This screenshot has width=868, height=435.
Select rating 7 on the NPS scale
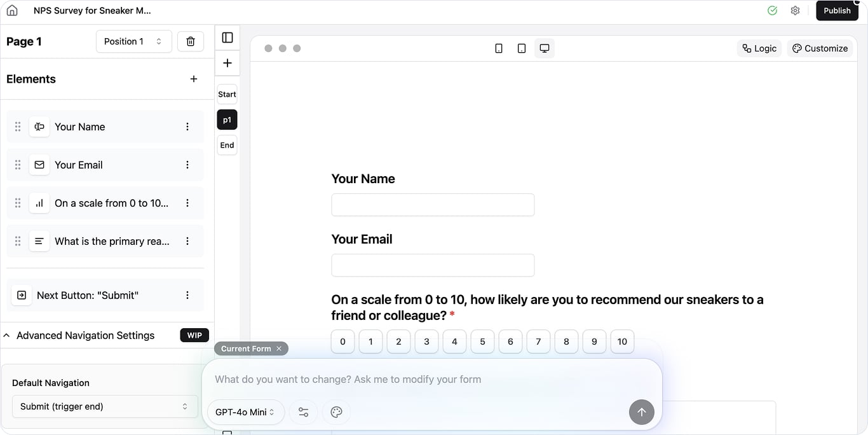point(538,342)
